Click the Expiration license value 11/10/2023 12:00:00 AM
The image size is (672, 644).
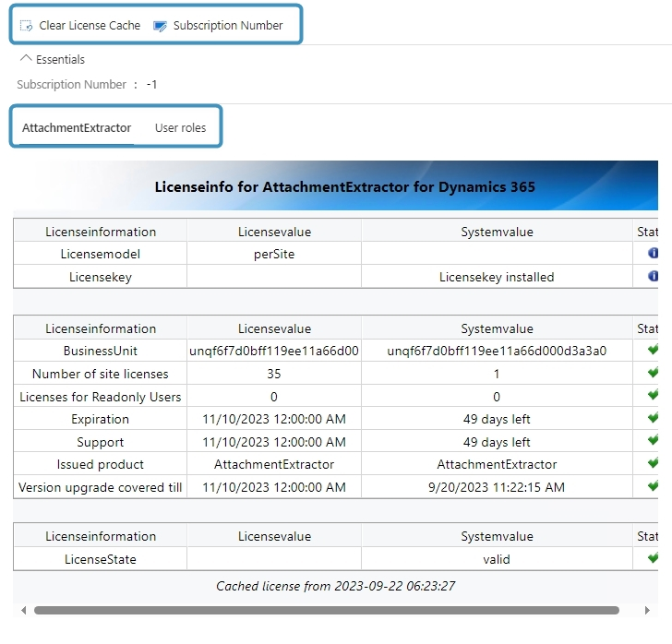tap(274, 419)
